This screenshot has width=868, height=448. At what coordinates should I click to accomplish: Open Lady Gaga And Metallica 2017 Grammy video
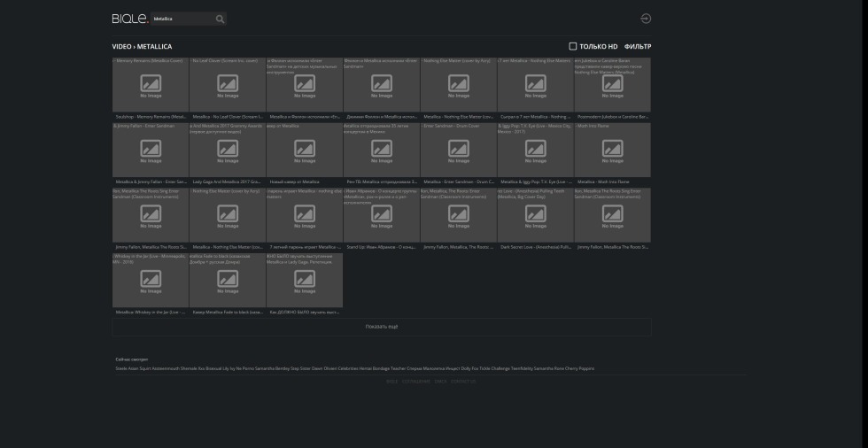pyautogui.click(x=228, y=151)
